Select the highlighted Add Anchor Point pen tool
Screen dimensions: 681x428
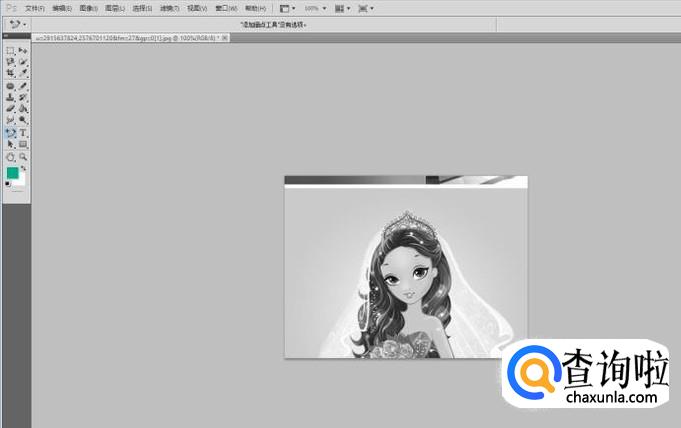[x=10, y=133]
